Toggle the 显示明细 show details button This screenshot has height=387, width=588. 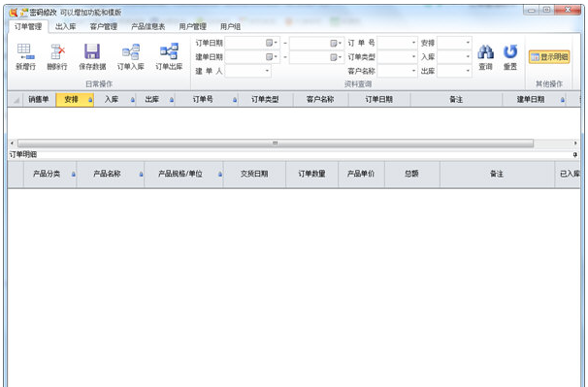click(549, 57)
